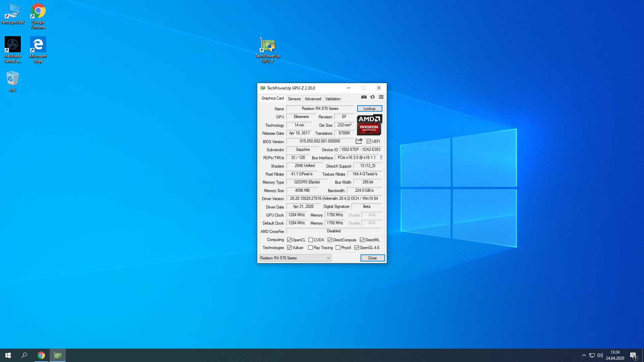This screenshot has height=362, width=644.
Task: Toggle the DirectML checkbox
Action: coord(362,240)
